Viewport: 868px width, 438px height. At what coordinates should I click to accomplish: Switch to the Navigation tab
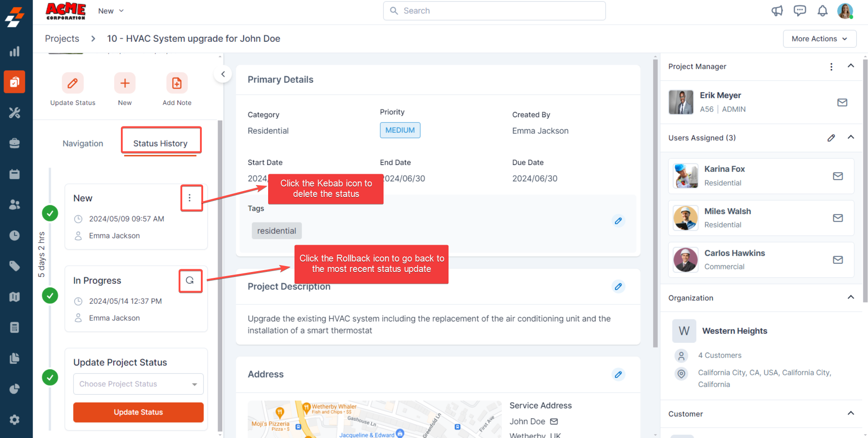(83, 143)
